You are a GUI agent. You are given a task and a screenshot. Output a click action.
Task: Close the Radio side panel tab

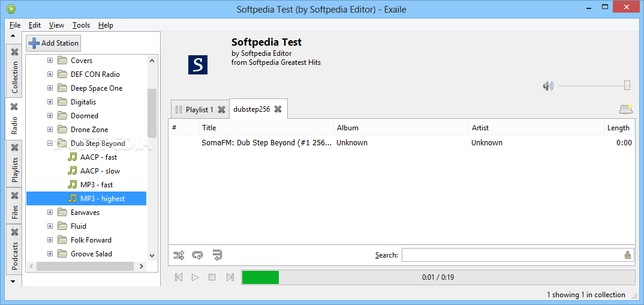(15, 107)
